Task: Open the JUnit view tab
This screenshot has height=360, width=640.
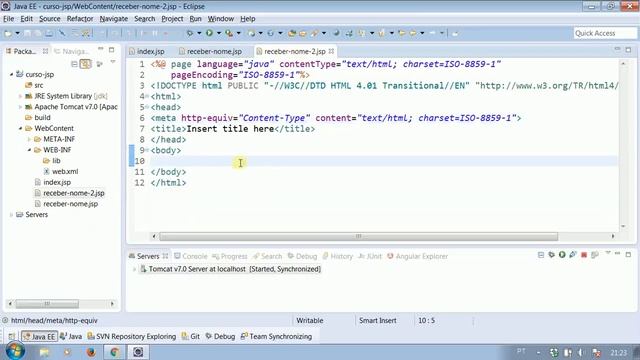Action: tap(370, 256)
